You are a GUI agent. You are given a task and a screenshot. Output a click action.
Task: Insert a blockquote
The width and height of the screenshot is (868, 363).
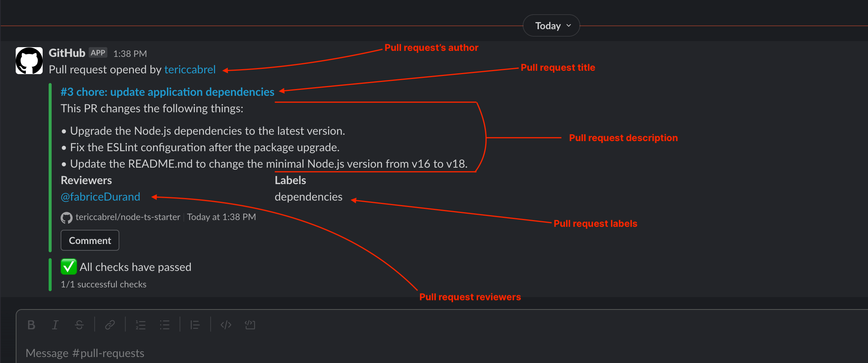click(195, 325)
